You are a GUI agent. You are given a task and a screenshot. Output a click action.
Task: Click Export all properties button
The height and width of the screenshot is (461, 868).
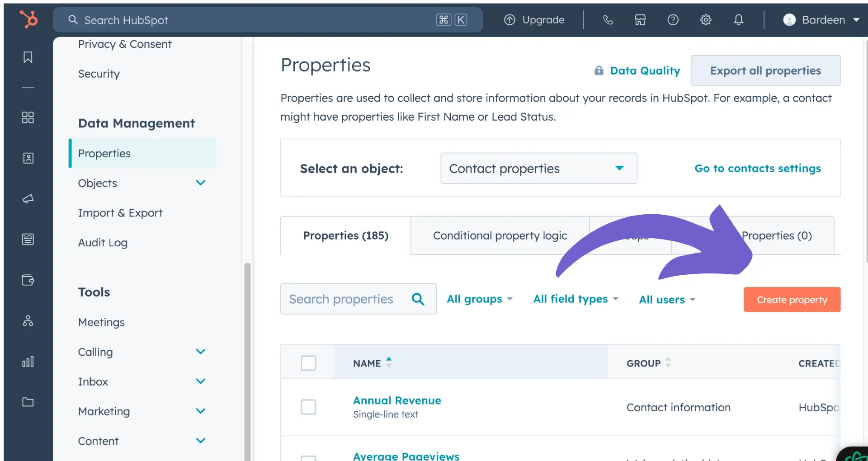[x=765, y=71]
